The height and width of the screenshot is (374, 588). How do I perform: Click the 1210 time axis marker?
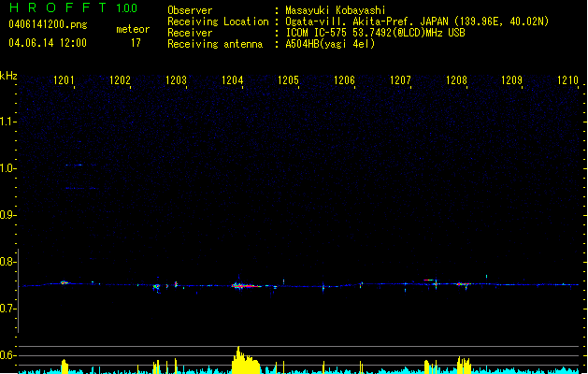[x=567, y=79]
